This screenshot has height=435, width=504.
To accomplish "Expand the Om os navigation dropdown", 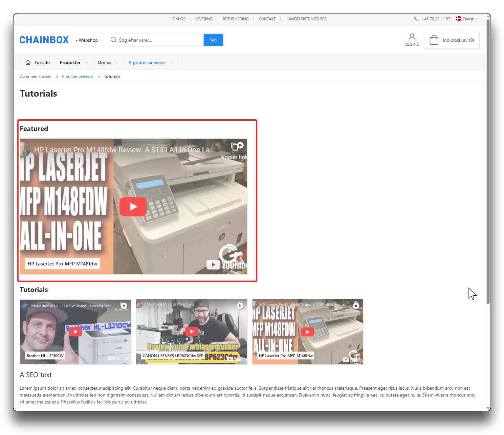I will (x=117, y=62).
